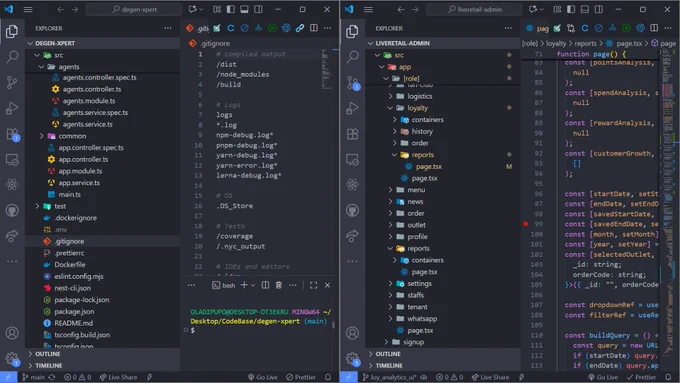Image resolution: width=680 pixels, height=383 pixels.
Task: Expand the test folder
Action: pos(37,206)
